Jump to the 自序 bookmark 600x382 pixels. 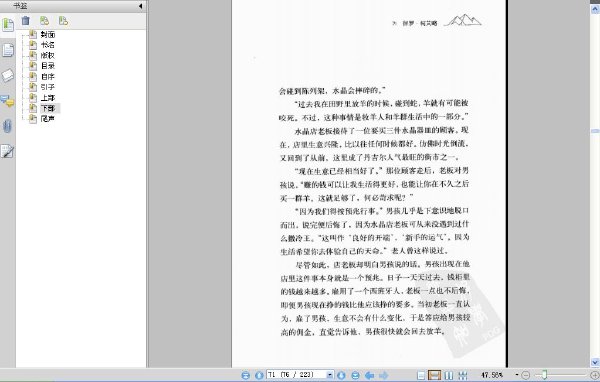coord(48,77)
